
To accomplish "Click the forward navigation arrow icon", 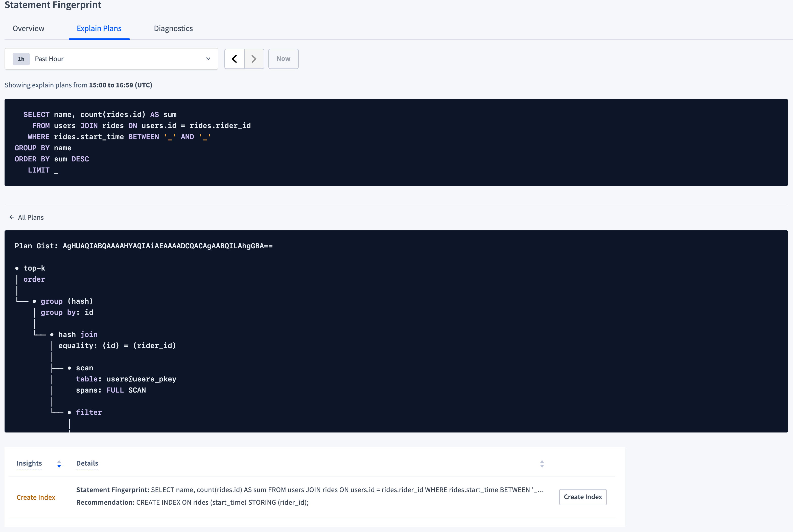I will pos(254,58).
